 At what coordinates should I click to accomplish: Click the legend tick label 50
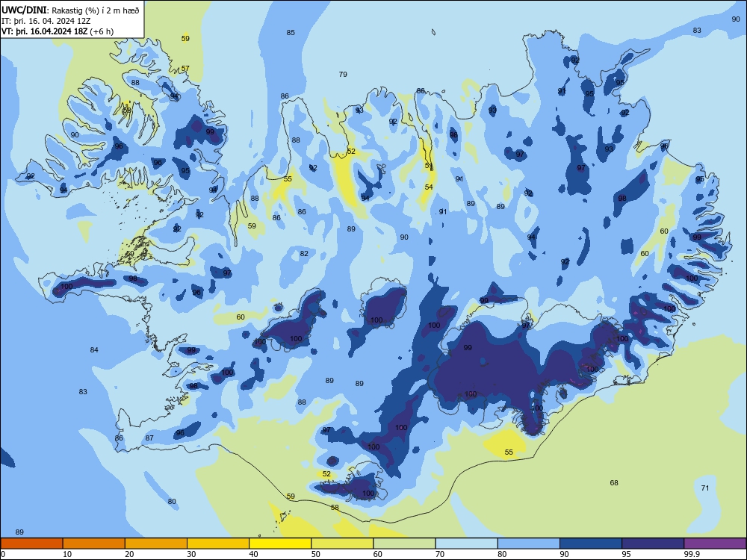pos(315,554)
